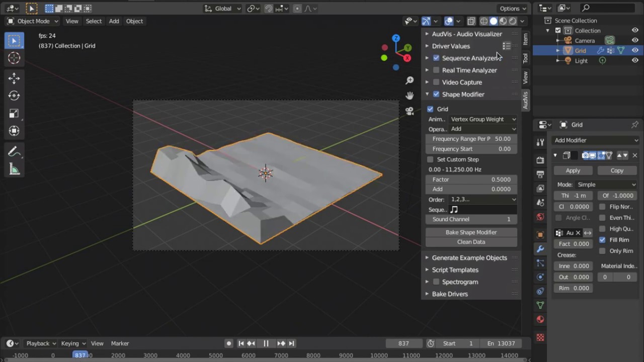Screen dimensions: 644x362
Task: Click the zoom magnifier viewport icon
Action: click(410, 80)
